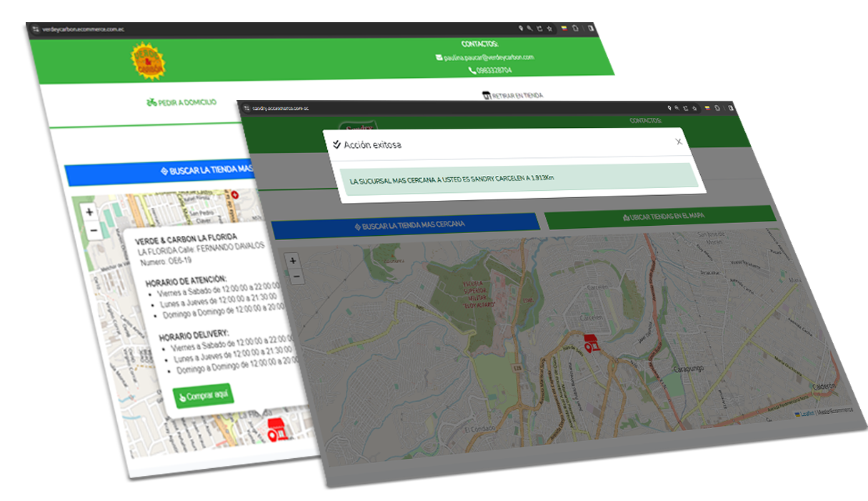
Task: Click magnifier zoom icon in Verde y Carbon browser bar
Action: click(x=529, y=29)
